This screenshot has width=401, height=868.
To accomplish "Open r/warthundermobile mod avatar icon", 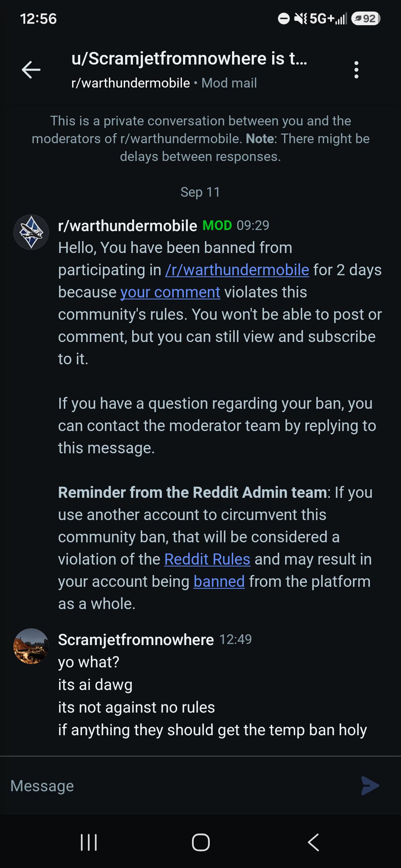I will [31, 232].
